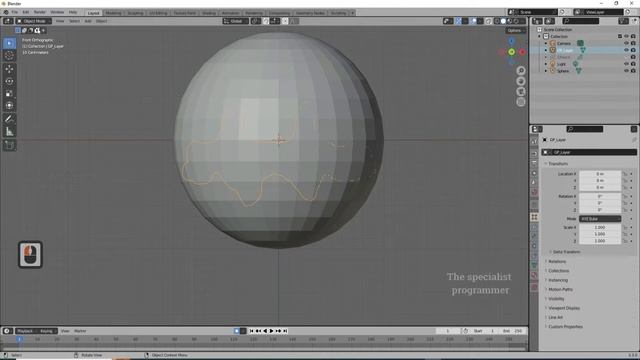Exclude Collection from view layer checkbox

(x=620, y=36)
